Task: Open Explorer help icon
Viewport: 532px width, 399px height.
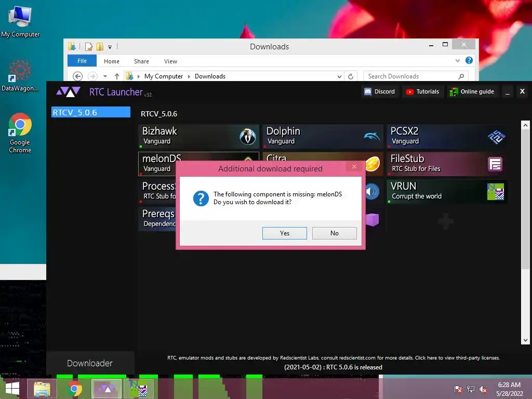Action: (469, 60)
